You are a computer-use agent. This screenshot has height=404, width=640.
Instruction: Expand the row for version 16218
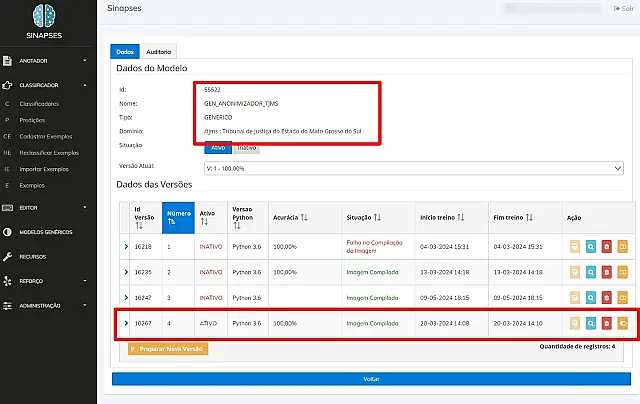pos(126,246)
